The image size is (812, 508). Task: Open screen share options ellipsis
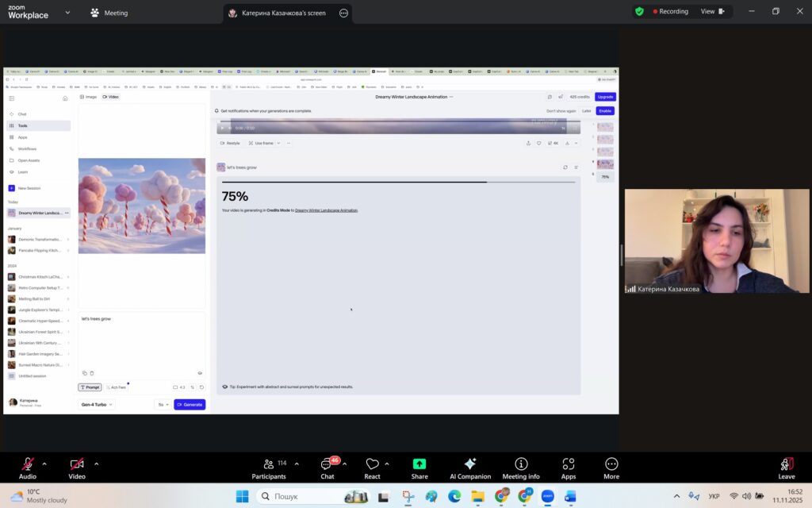pos(343,13)
